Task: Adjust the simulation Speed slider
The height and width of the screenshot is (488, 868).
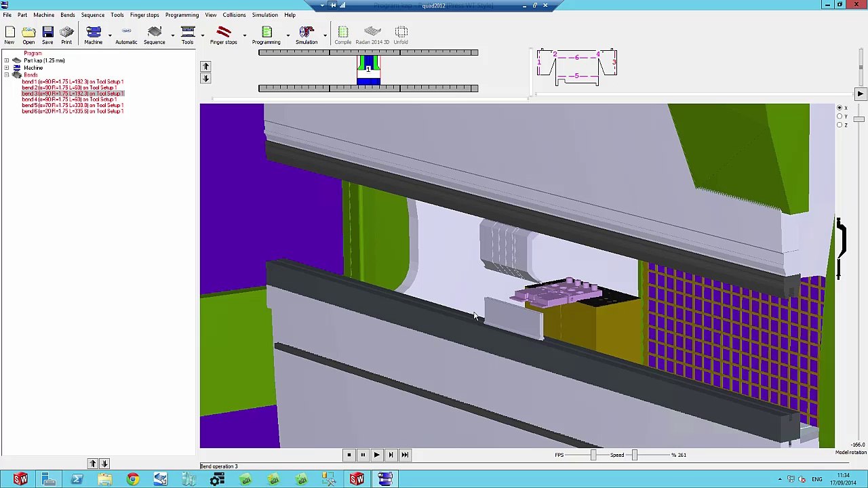Action: (635, 455)
